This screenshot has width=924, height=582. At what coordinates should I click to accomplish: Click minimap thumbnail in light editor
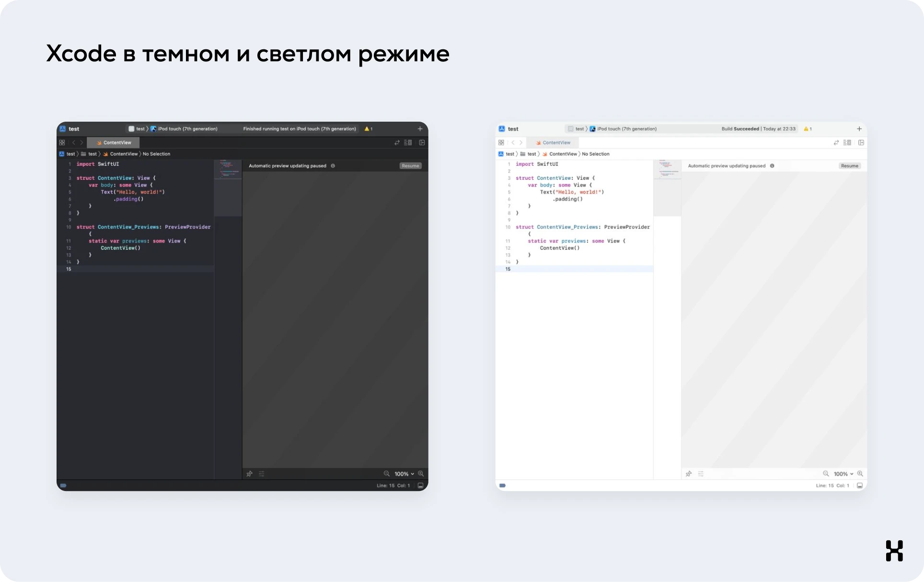click(x=667, y=169)
